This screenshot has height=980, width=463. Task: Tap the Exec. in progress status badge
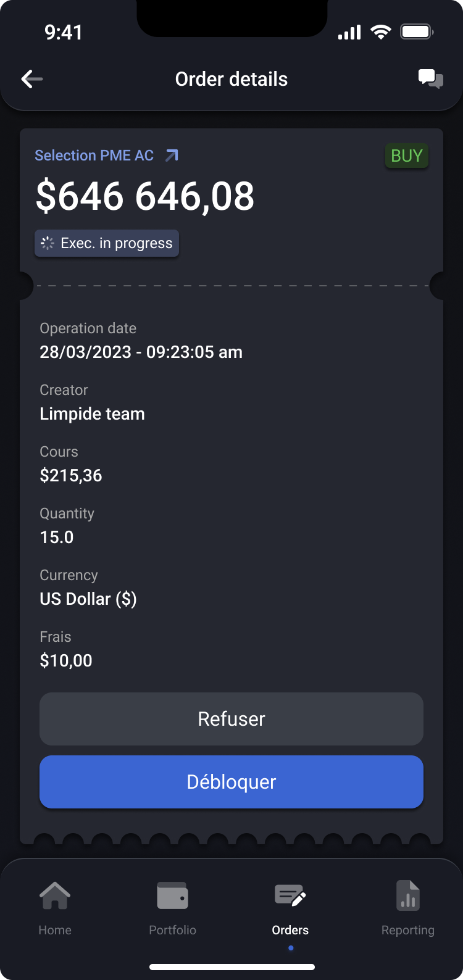point(107,243)
